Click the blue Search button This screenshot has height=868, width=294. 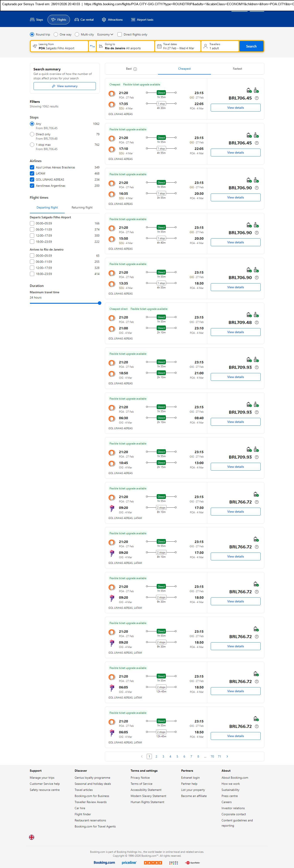tap(251, 46)
